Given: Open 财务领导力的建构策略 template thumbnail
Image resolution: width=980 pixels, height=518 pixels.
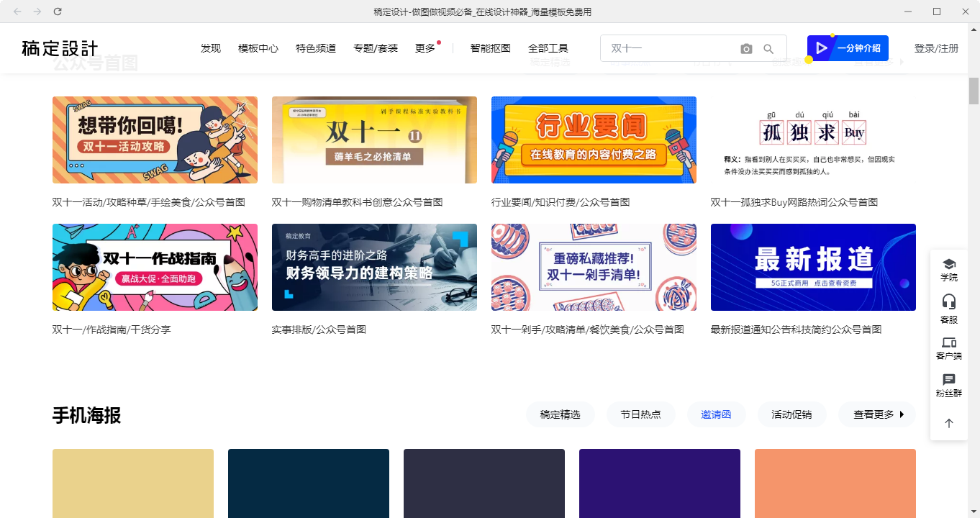Looking at the screenshot, I should point(374,267).
